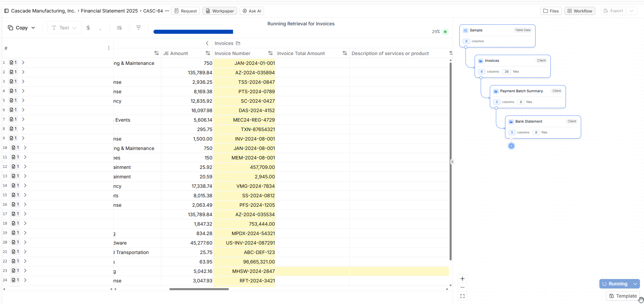The width and height of the screenshot is (644, 304).
Task: Click the sidebar panel toggle icon
Action: [6, 11]
